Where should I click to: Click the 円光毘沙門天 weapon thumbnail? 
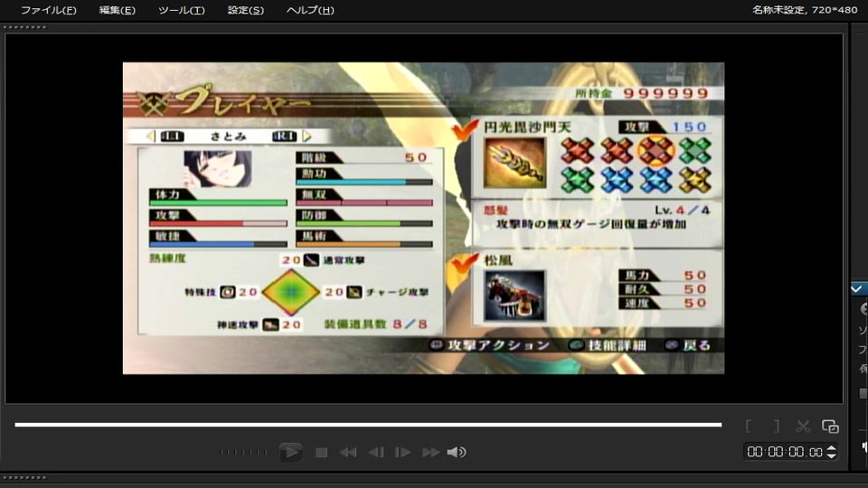514,164
